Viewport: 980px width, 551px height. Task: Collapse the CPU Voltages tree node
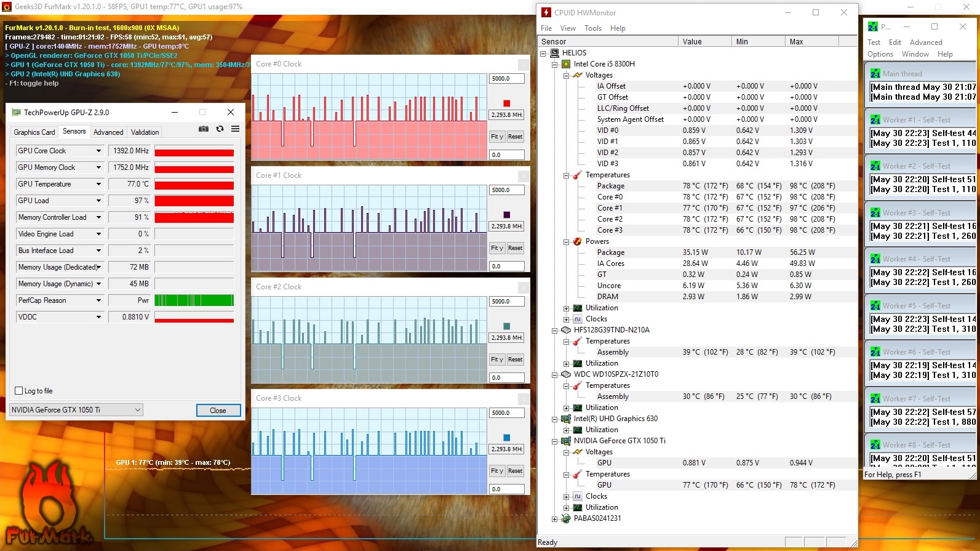[x=567, y=75]
